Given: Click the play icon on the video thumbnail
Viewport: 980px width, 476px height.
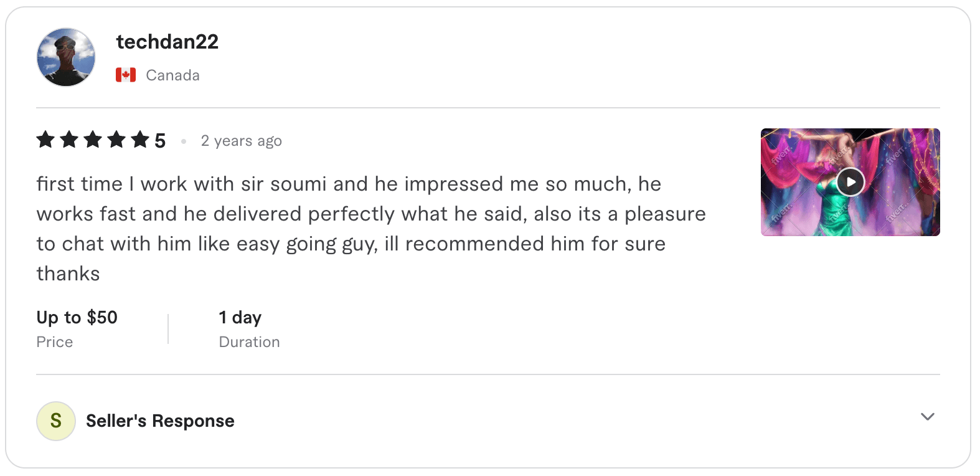Looking at the screenshot, I should pyautogui.click(x=850, y=182).
